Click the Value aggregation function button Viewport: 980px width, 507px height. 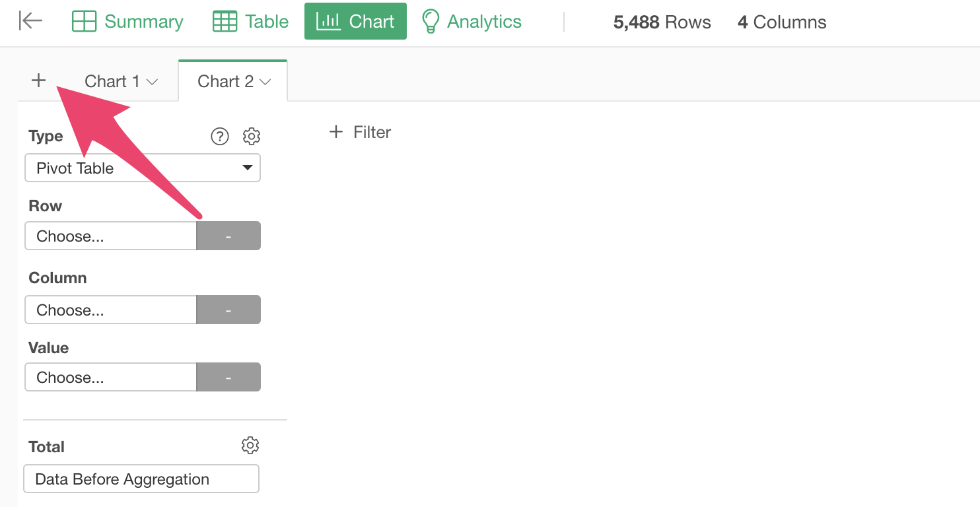click(x=228, y=378)
